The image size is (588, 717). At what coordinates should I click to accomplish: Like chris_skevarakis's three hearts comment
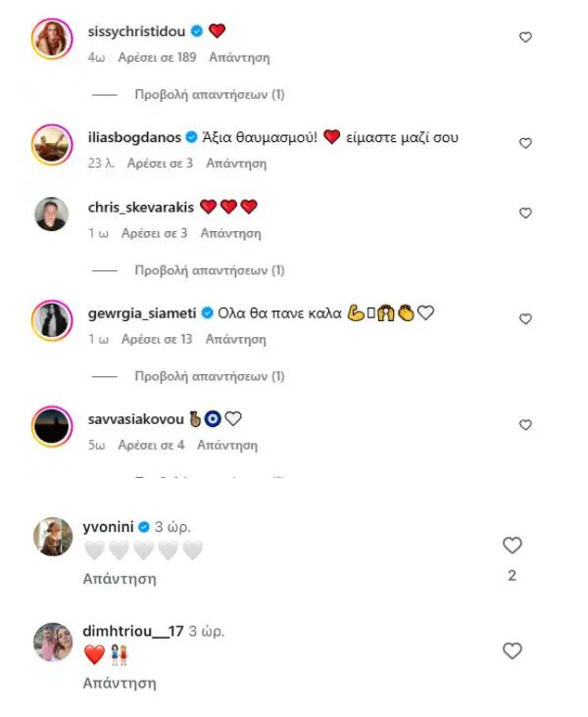click(x=525, y=214)
